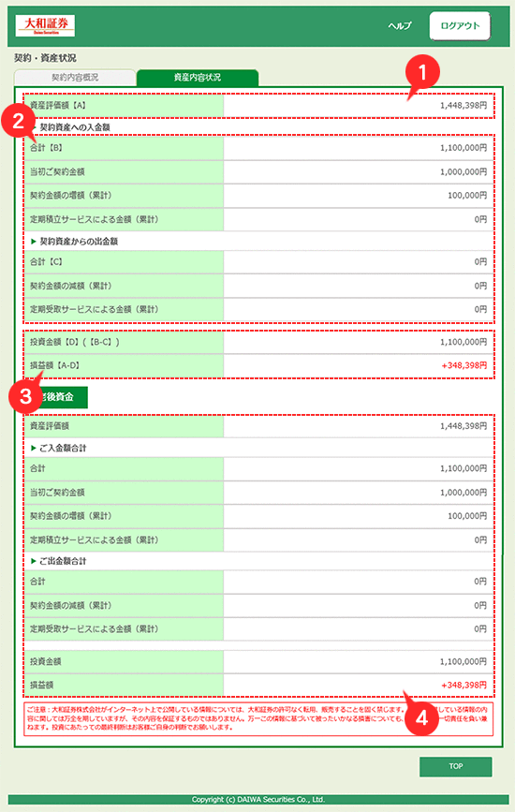Viewport: 515px width, 812px height.
Task: Click 契約金額の減額(累計) under ご出金額合計
Action: pos(71,605)
